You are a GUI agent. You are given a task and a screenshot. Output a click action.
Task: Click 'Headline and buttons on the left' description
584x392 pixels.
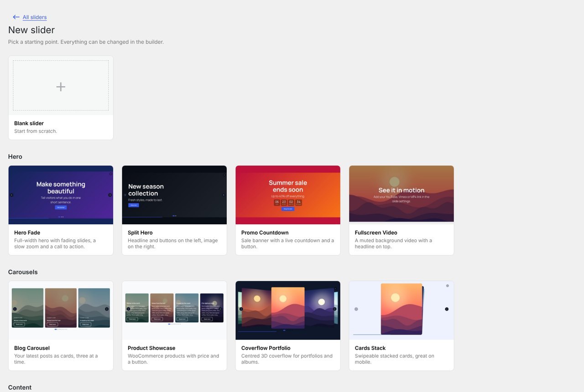pyautogui.click(x=173, y=243)
